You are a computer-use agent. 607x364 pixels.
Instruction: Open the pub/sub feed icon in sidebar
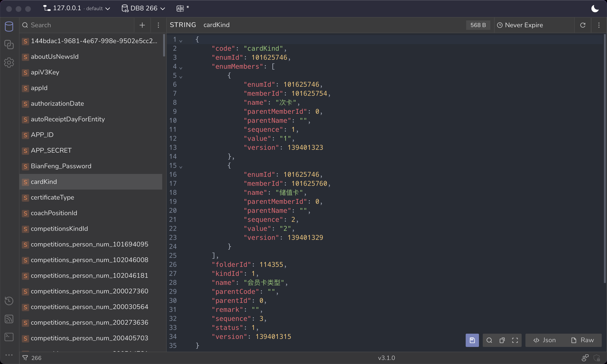point(9,319)
